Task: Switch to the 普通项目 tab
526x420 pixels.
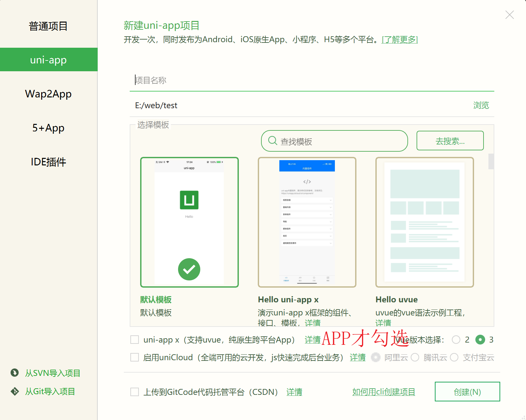Action: pyautogui.click(x=48, y=26)
